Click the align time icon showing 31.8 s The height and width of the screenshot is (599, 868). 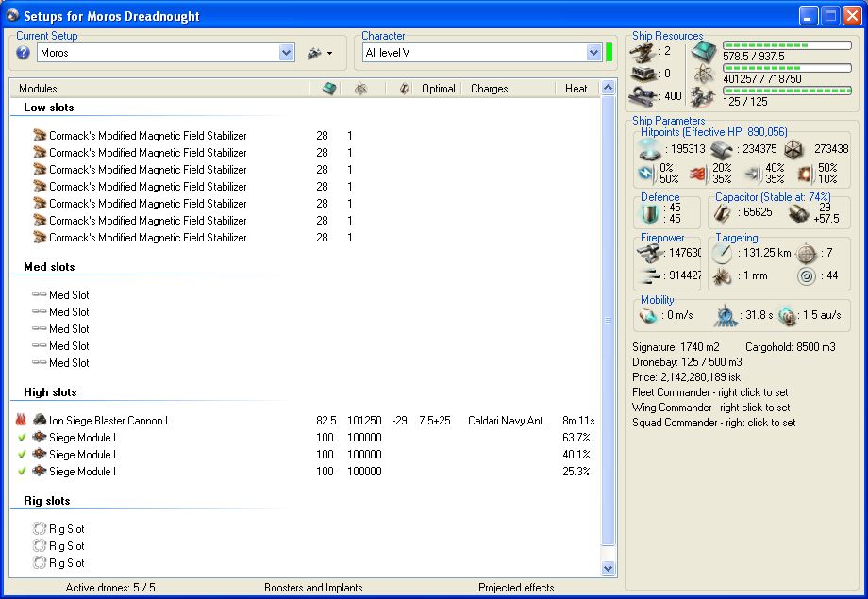point(726,315)
